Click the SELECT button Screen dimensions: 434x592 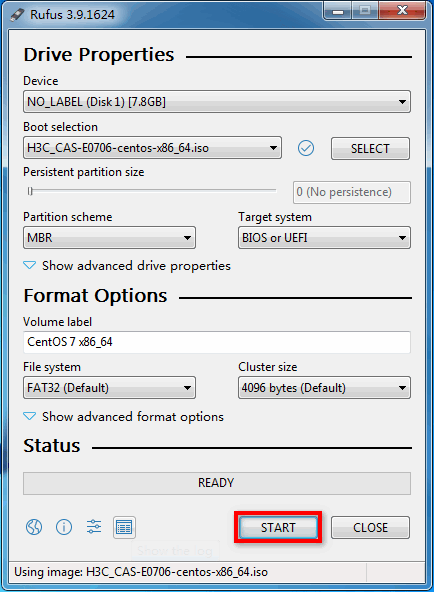coord(370,148)
